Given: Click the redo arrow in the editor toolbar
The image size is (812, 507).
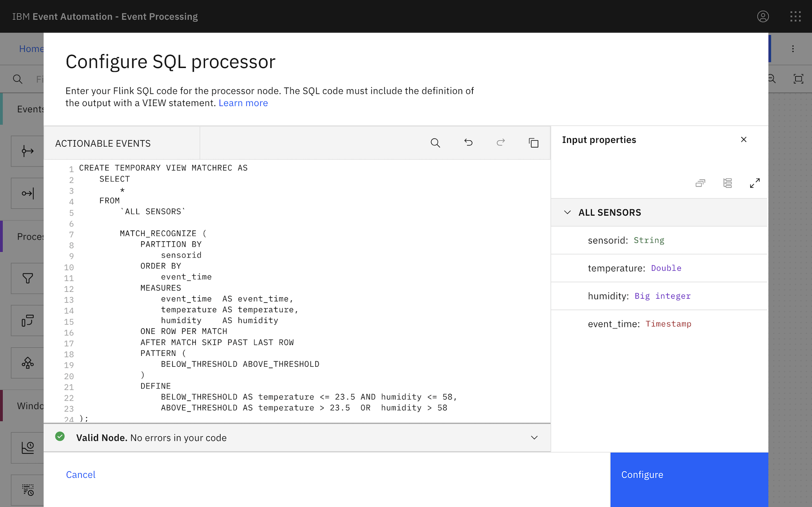Looking at the screenshot, I should [x=501, y=143].
